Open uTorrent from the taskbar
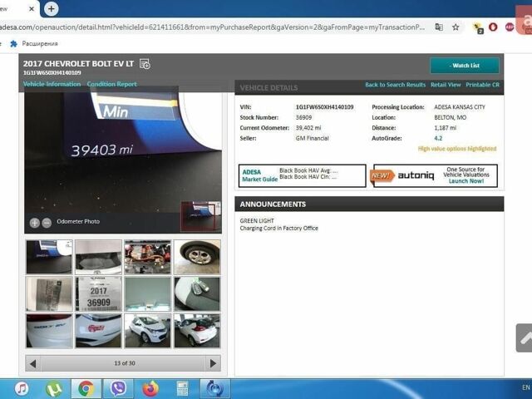Viewport: 532px width, 399px height. [x=54, y=388]
